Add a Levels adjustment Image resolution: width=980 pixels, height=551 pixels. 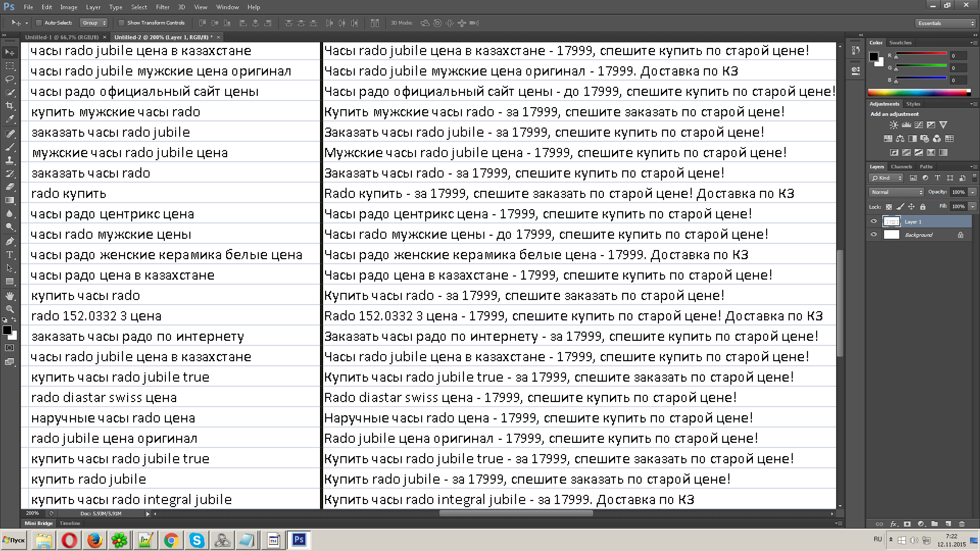tap(906, 125)
